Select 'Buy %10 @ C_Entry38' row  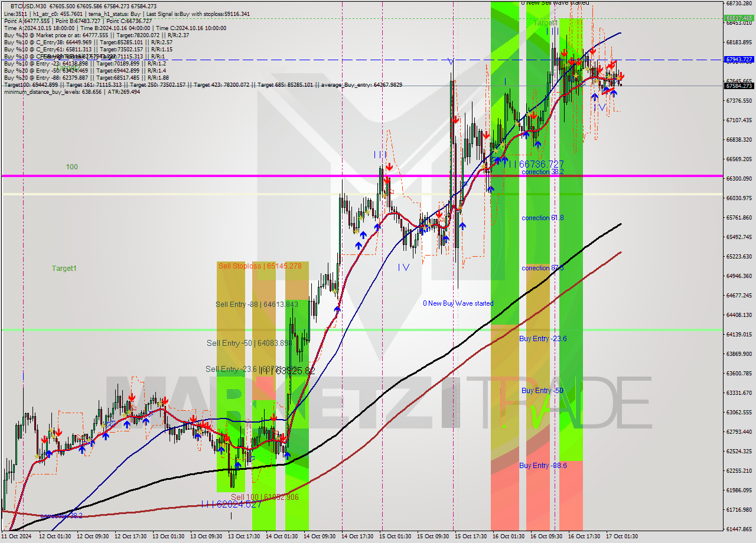[x=87, y=42]
